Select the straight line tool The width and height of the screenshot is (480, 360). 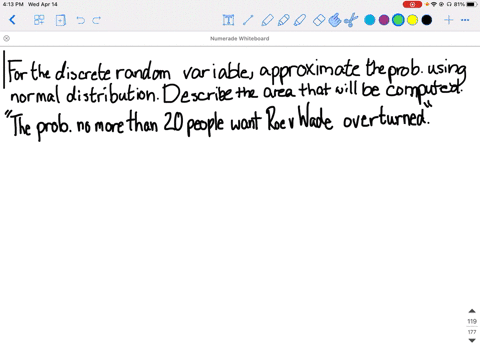coord(248,20)
